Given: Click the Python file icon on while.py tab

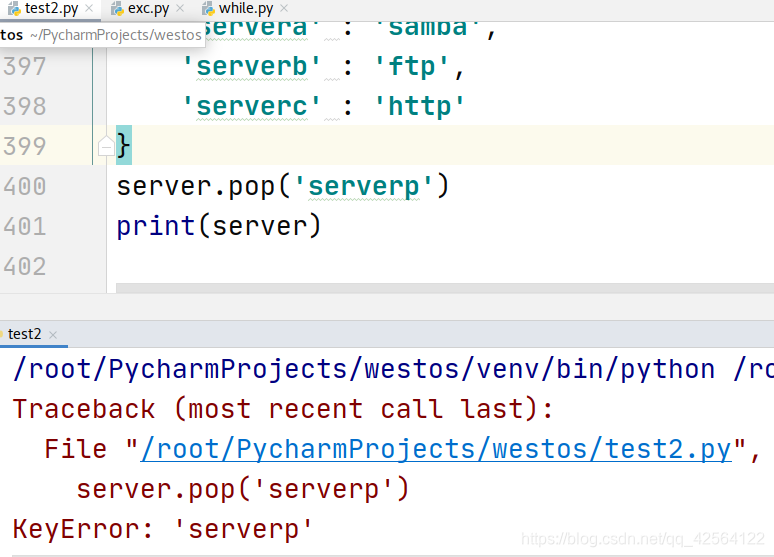Looking at the screenshot, I should coord(208,8).
